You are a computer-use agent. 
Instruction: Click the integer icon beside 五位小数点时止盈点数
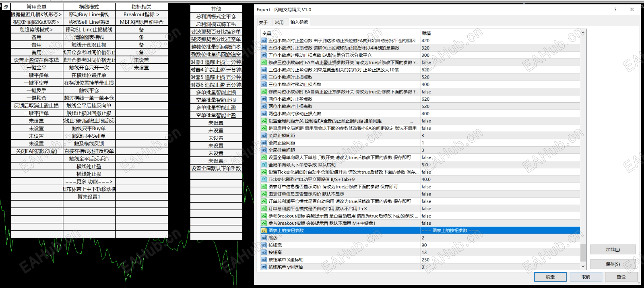(264, 41)
